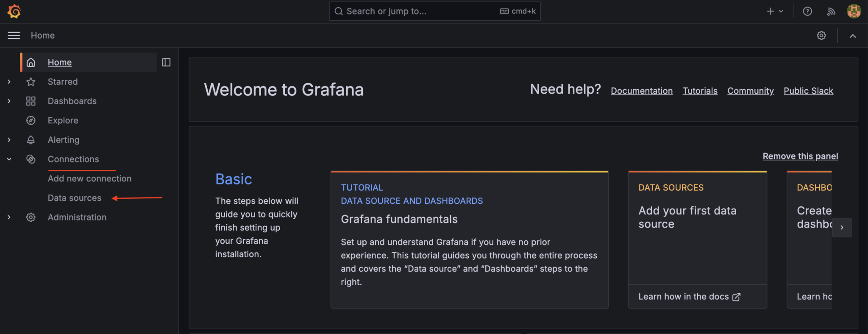Open Administration from the sidebar

pyautogui.click(x=77, y=217)
